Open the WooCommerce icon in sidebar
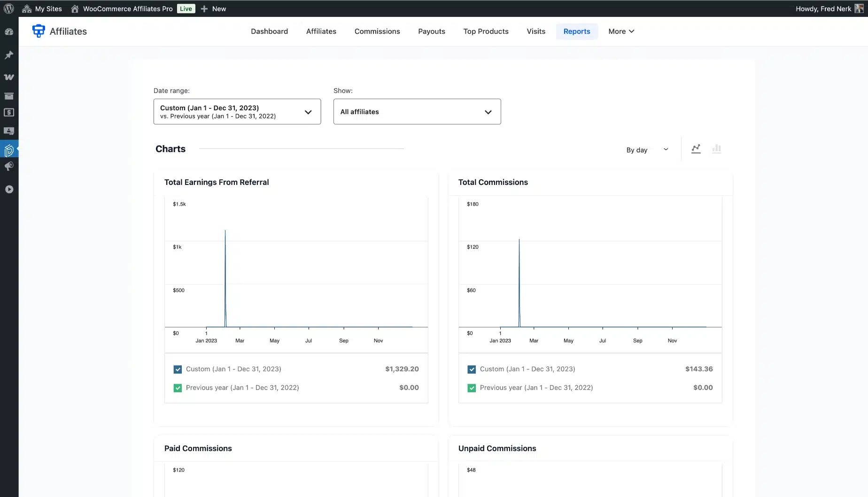 (9, 77)
